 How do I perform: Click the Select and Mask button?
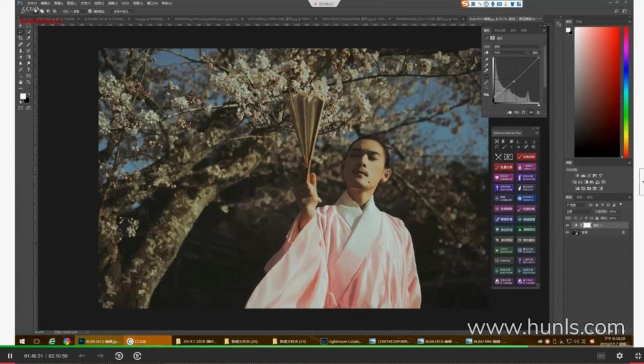[x=121, y=11]
